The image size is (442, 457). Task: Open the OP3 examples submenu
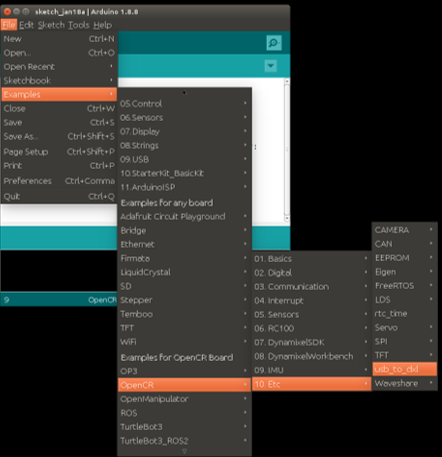coord(185,371)
